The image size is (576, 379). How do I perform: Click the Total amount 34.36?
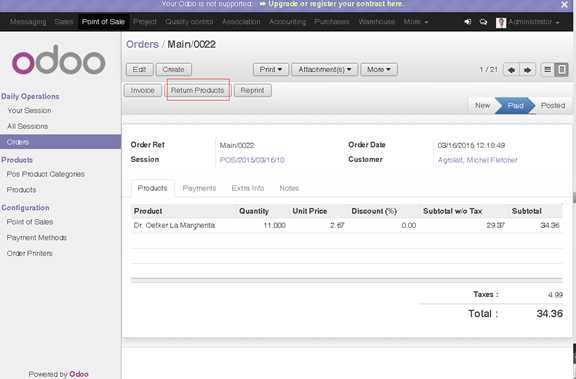coord(550,314)
